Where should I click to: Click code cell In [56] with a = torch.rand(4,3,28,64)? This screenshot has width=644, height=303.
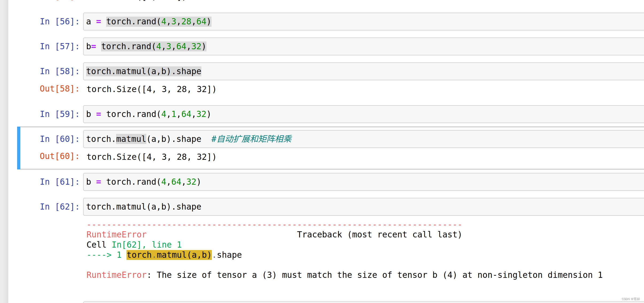tap(364, 21)
